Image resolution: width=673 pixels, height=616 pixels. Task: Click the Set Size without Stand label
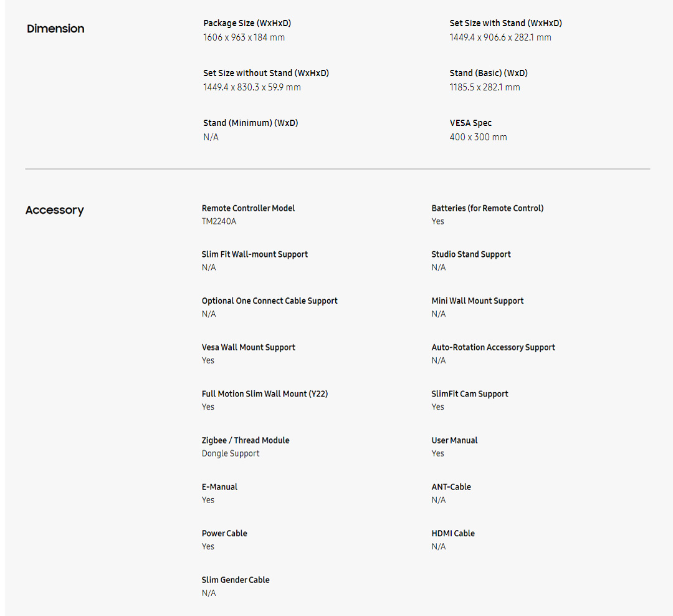pos(265,73)
